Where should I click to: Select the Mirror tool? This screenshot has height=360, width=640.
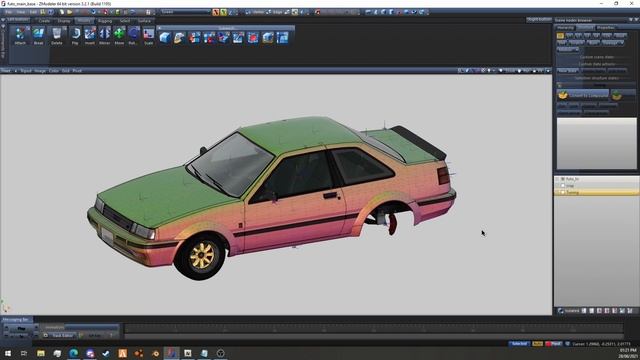[x=104, y=36]
